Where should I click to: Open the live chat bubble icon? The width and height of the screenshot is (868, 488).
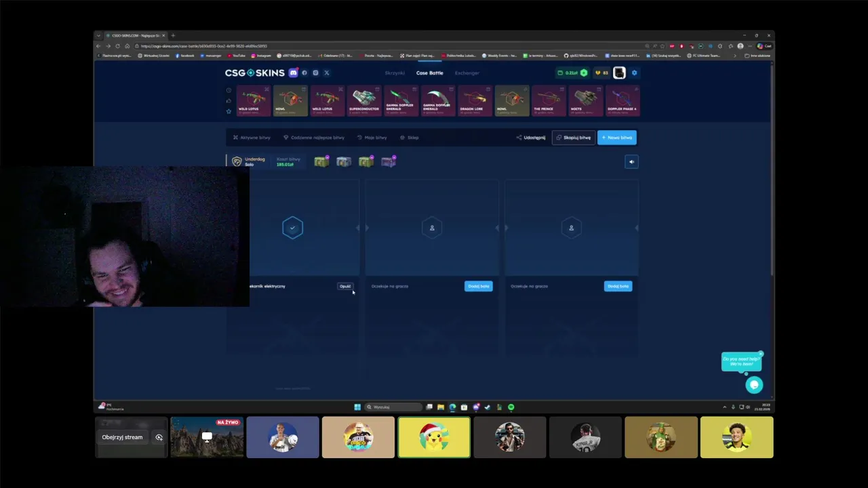(x=754, y=385)
